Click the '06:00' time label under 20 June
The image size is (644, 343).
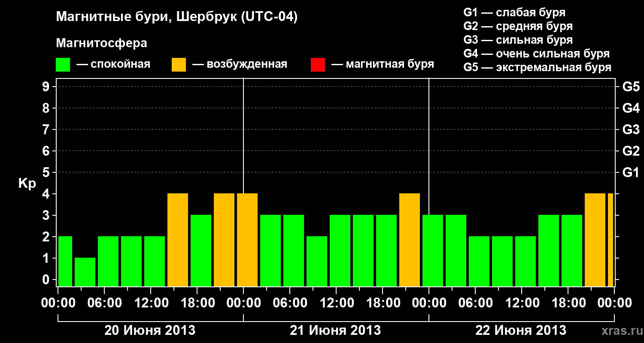(105, 303)
